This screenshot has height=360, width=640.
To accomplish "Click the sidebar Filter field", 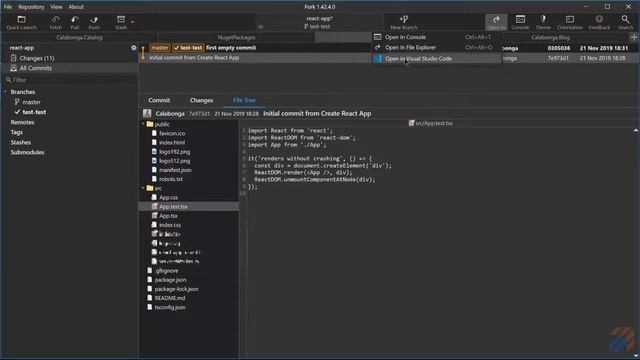I will coord(70,80).
